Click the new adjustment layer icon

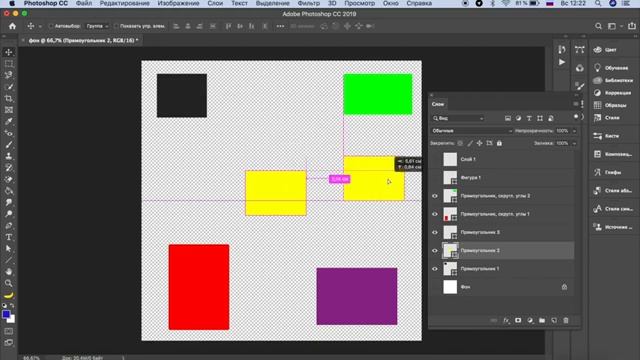tap(530, 320)
